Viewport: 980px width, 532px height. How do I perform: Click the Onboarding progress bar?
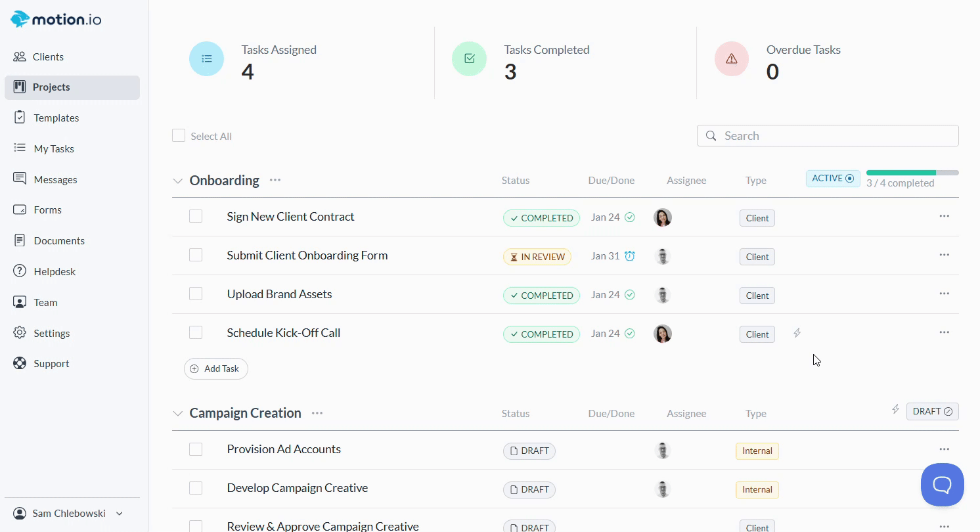click(912, 173)
